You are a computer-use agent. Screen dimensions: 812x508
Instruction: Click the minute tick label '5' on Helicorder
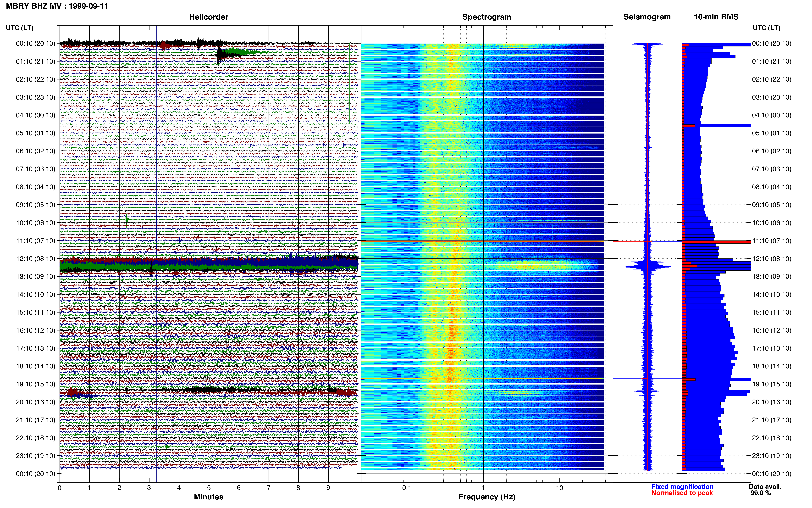tap(209, 488)
